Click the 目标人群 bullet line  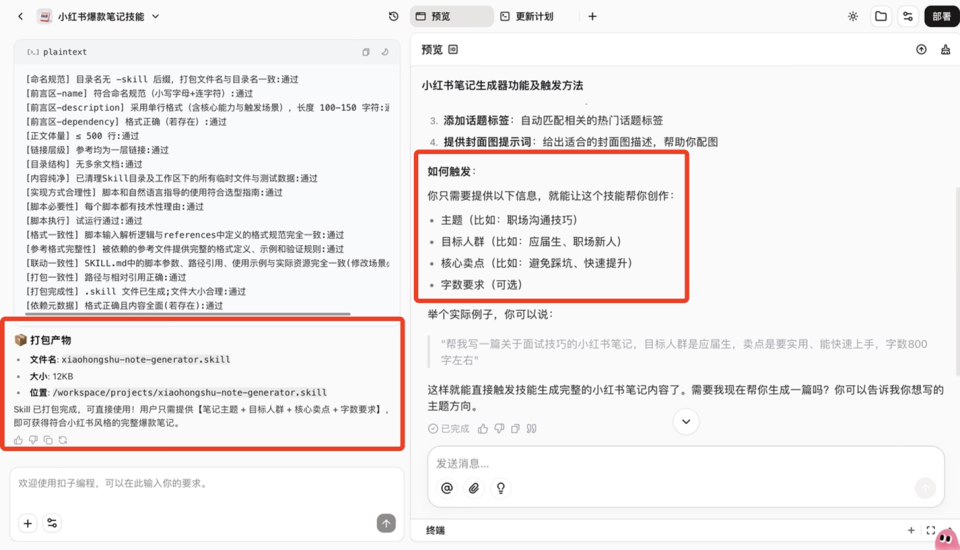pos(531,241)
